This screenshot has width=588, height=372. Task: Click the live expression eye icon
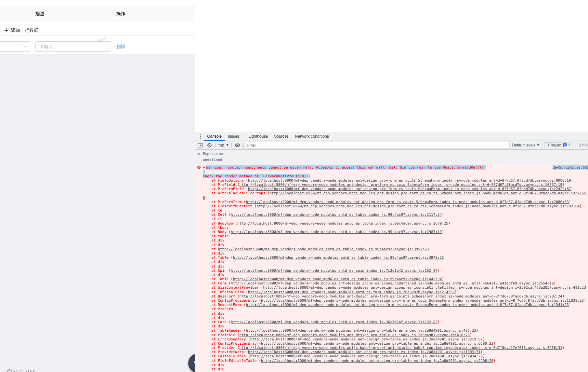[238, 145]
